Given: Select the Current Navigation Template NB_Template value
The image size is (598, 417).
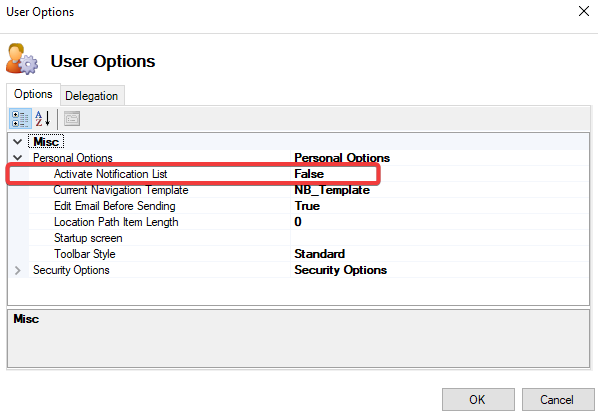Looking at the screenshot, I should [x=440, y=190].
